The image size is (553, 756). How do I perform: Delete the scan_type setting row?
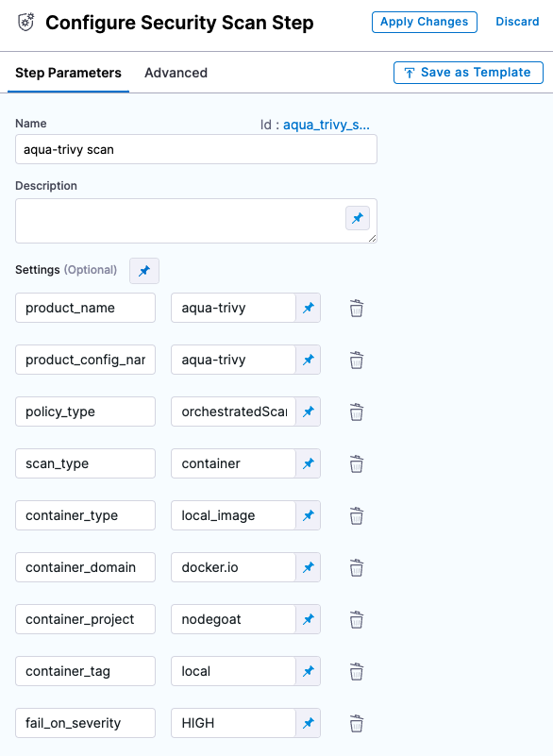click(357, 463)
